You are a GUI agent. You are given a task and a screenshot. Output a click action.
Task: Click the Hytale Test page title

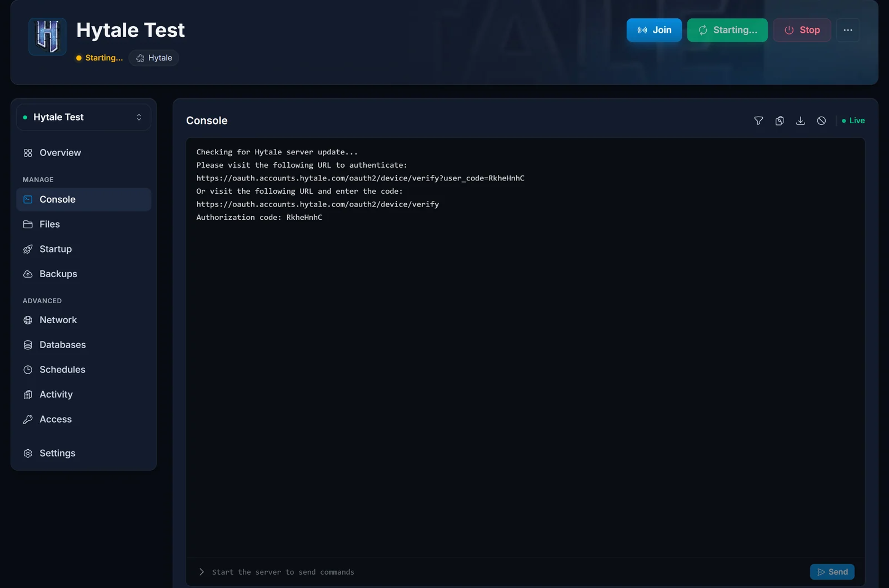pos(131,30)
